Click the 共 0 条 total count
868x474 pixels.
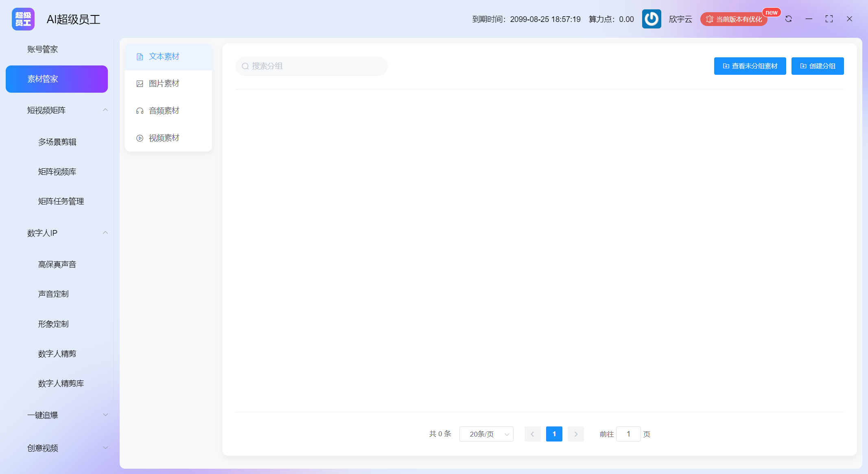440,434
